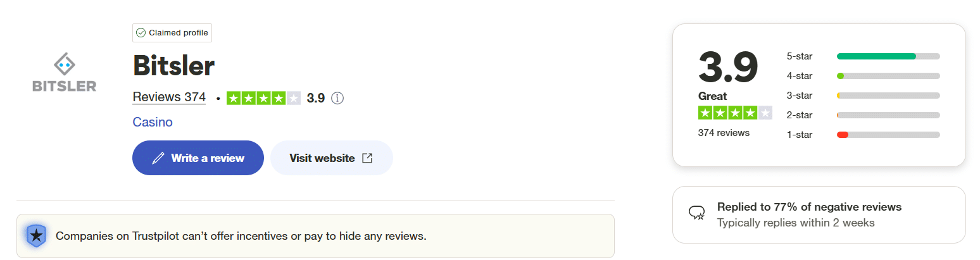The image size is (980, 260).
Task: Click the Write a review button
Action: click(198, 158)
